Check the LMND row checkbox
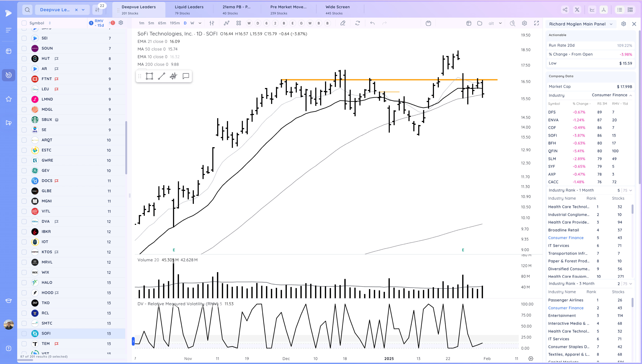The height and width of the screenshot is (364, 642). [x=24, y=99]
